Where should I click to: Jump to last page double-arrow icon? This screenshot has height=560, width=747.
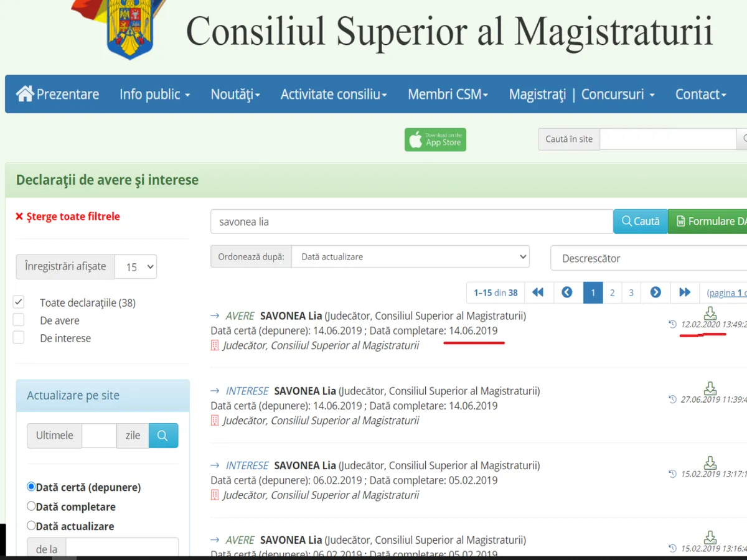pos(685,292)
